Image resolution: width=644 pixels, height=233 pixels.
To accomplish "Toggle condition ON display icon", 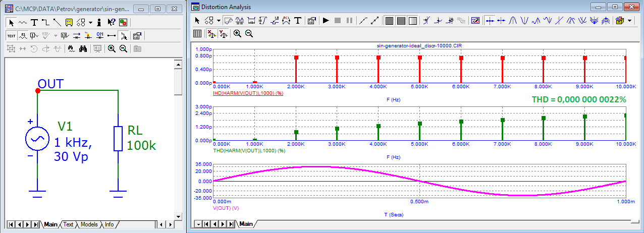I will pyautogui.click(x=99, y=35).
